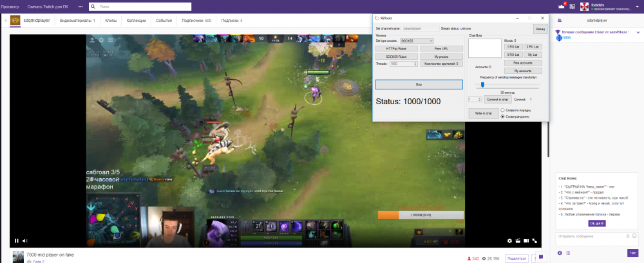644x263 pixels.
Task: Open the three-dots menu in top navigation
Action: pos(80,6)
